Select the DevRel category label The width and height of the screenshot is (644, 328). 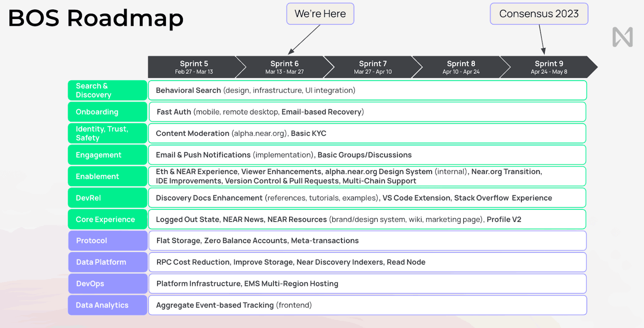107,198
